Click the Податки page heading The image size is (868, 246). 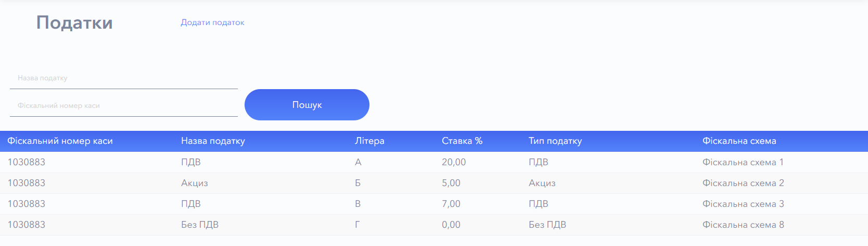(74, 22)
